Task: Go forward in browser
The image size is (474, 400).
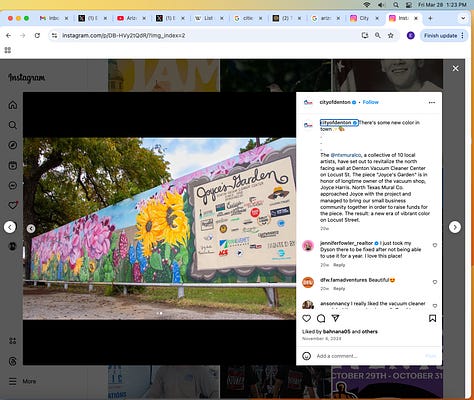Action: pos(23,35)
